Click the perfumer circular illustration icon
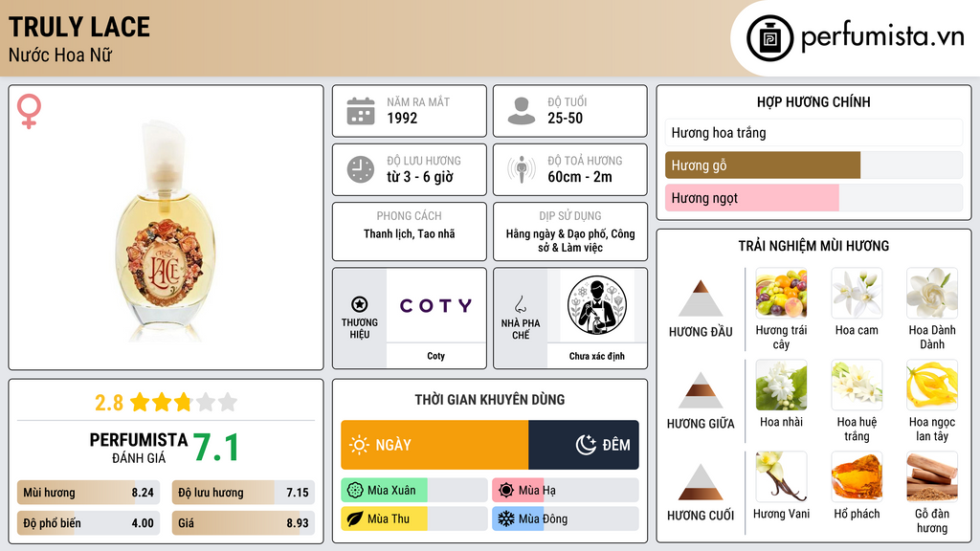The image size is (980, 551). click(597, 305)
